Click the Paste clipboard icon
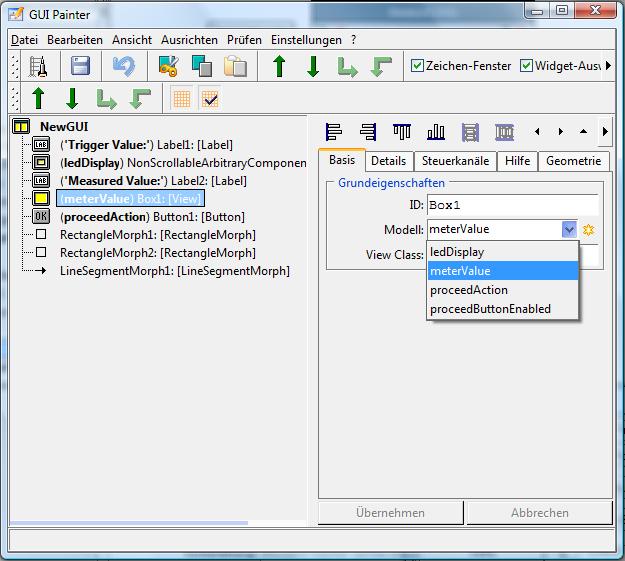Screen dimensions: 625x561 click(235, 67)
